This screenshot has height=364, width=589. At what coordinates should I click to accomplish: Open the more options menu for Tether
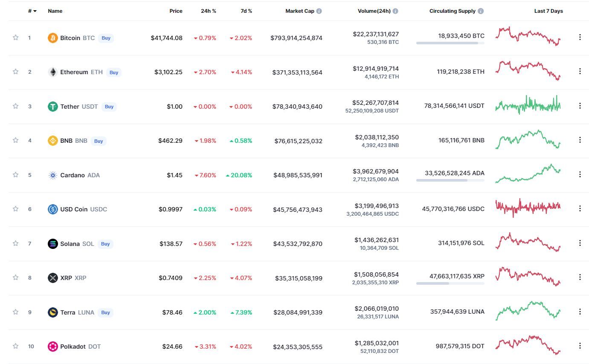580,106
